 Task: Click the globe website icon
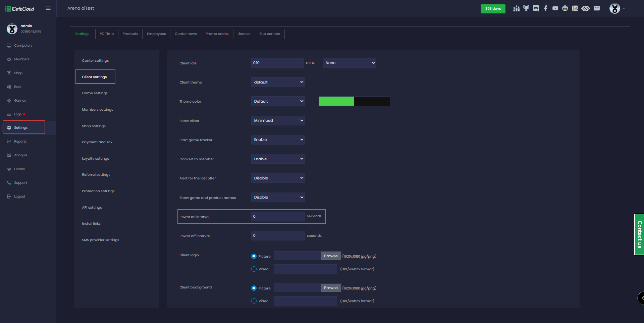(565, 8)
